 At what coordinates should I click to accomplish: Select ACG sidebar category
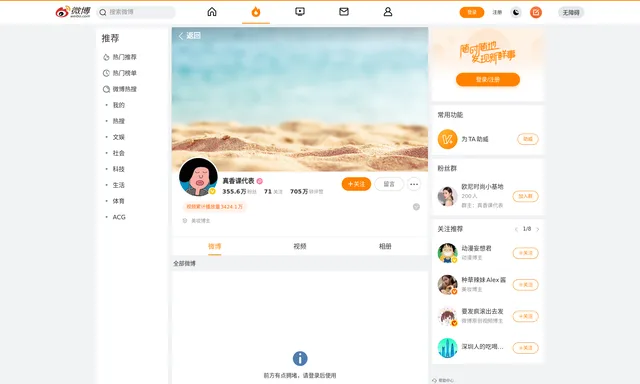coord(119,217)
